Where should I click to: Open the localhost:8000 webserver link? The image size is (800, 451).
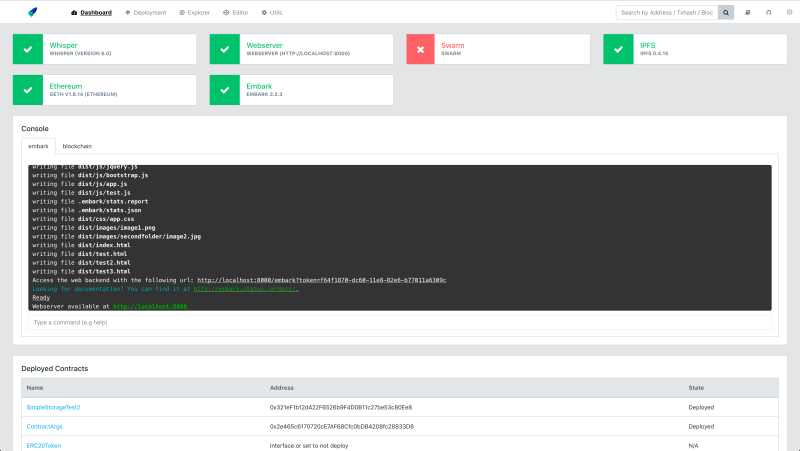(x=150, y=306)
